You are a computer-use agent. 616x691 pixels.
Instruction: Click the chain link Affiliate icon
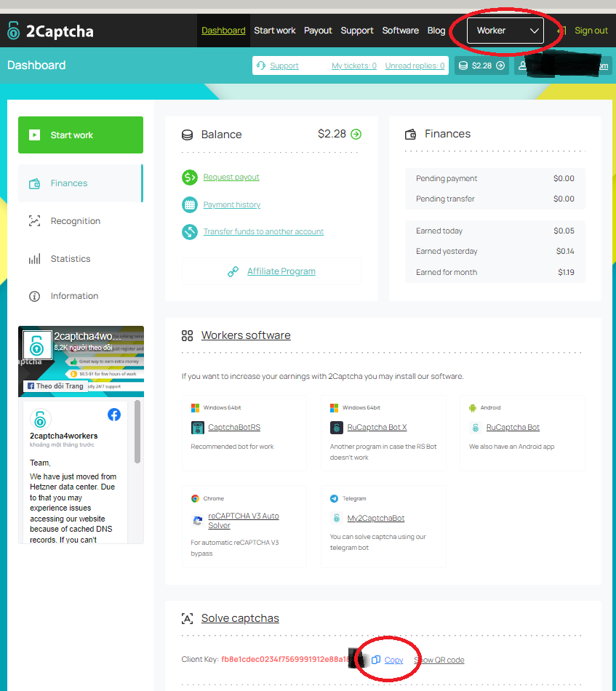coord(233,271)
